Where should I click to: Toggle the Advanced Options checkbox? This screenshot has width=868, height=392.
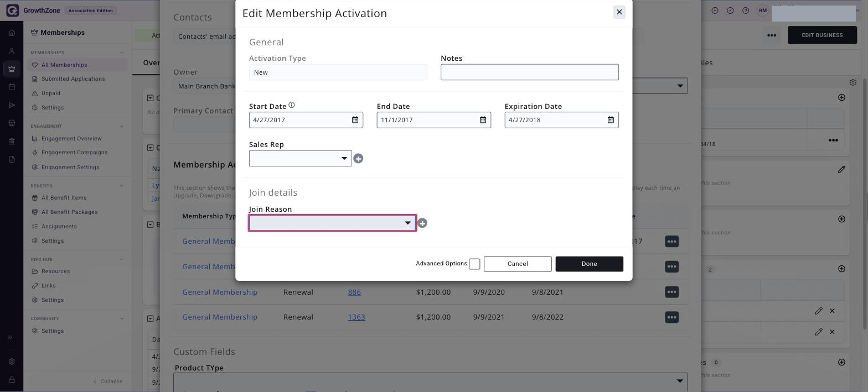pos(474,264)
